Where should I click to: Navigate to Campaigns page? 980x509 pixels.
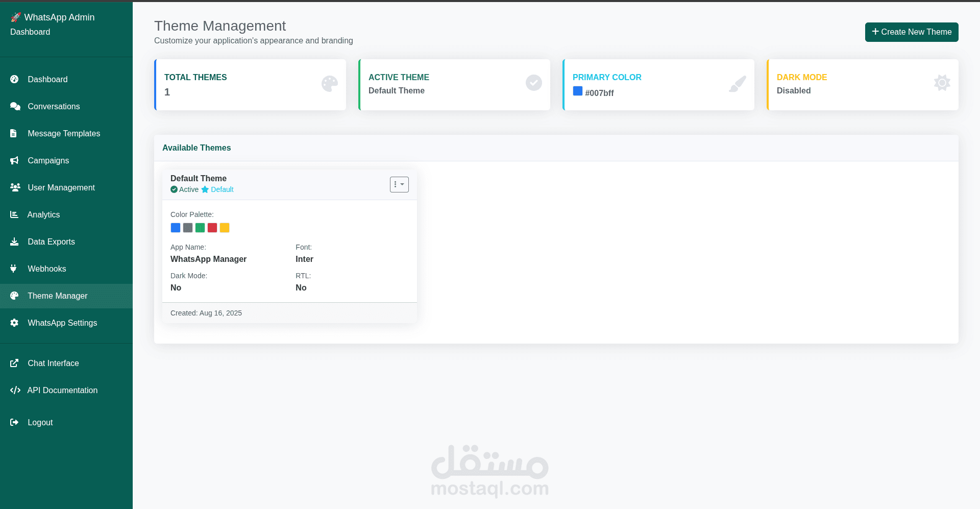[x=66, y=160]
